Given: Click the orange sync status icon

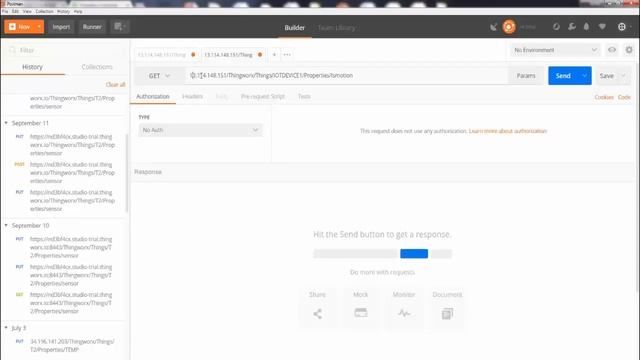Looking at the screenshot, I should point(509,27).
